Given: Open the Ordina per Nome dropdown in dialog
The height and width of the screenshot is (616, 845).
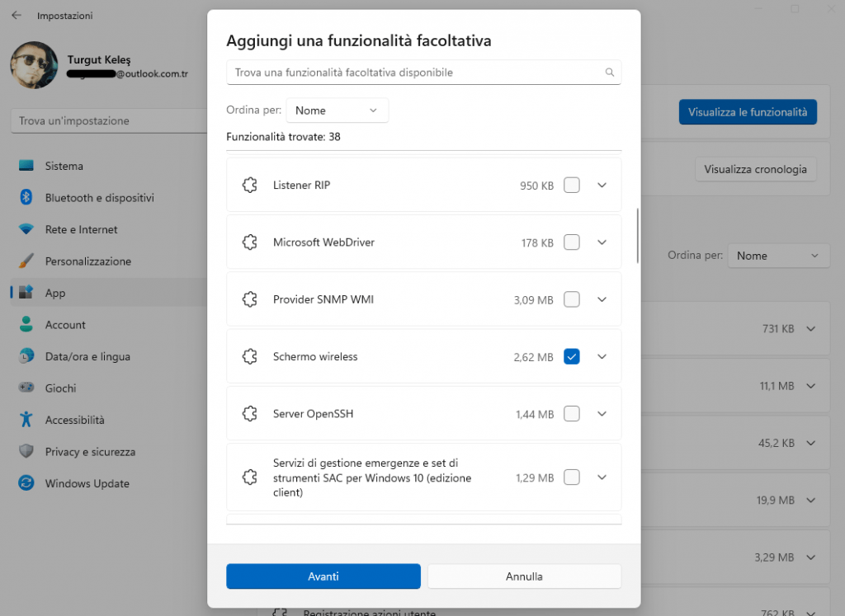Looking at the screenshot, I should click(x=337, y=111).
